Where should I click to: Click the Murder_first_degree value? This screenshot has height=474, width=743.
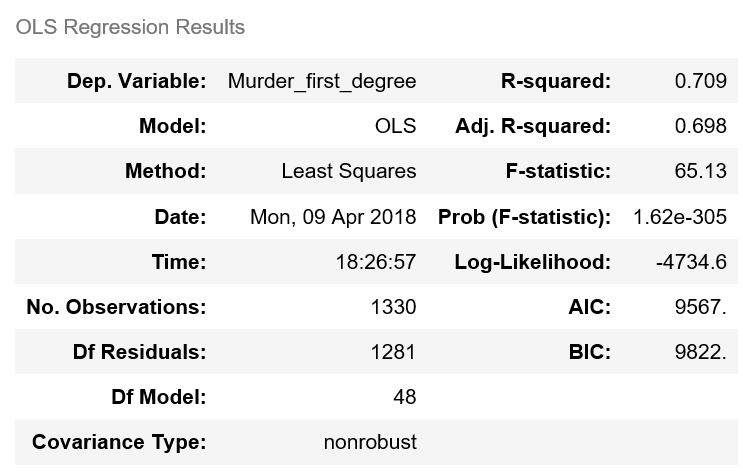pos(322,81)
